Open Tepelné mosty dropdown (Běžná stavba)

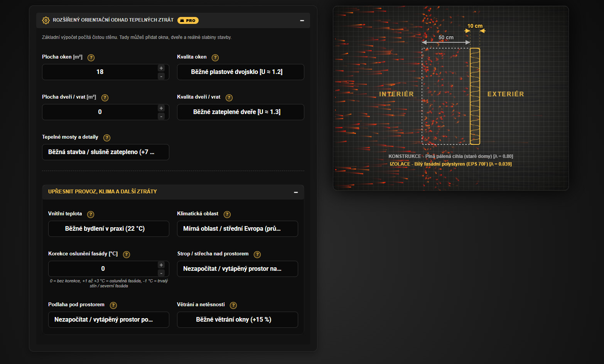click(106, 152)
